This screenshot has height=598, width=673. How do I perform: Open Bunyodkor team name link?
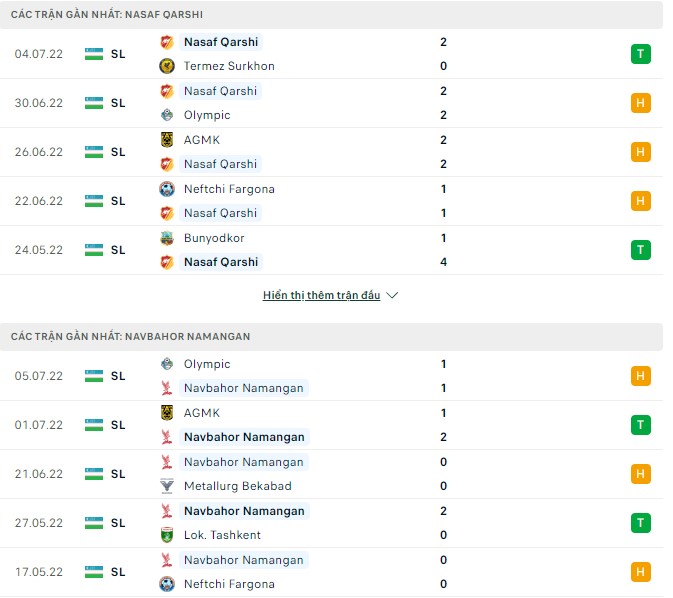214,238
